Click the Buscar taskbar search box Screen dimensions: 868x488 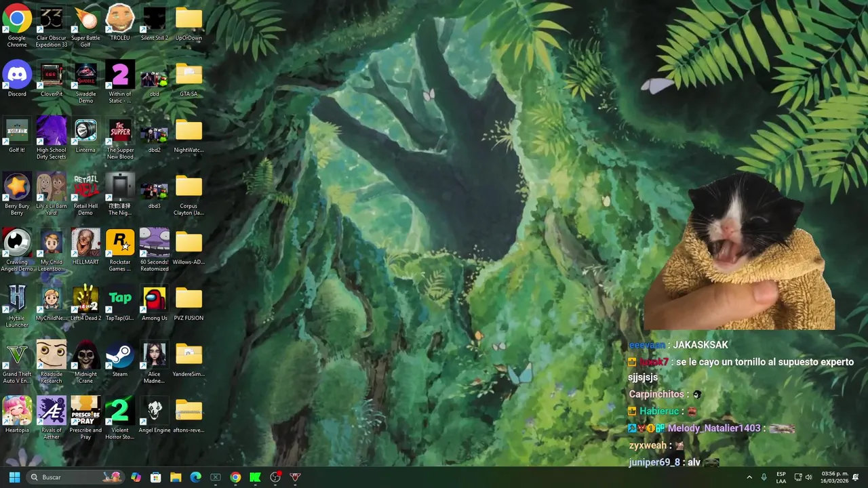click(76, 477)
